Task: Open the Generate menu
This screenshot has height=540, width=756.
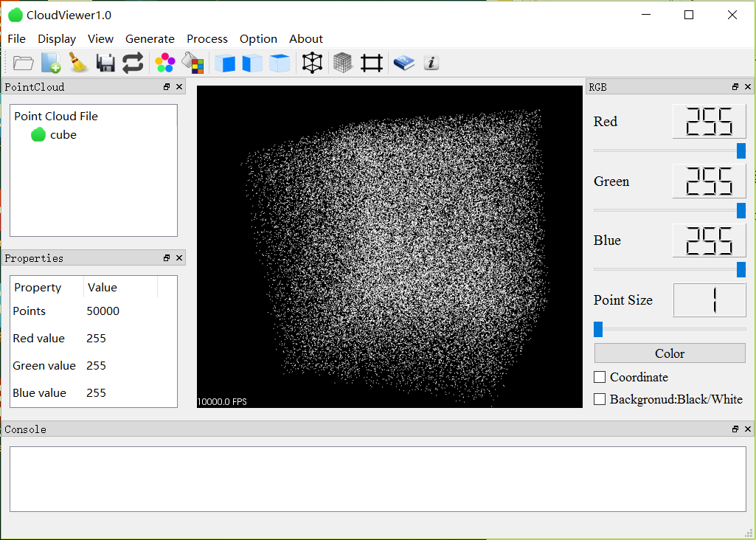Action: [150, 38]
